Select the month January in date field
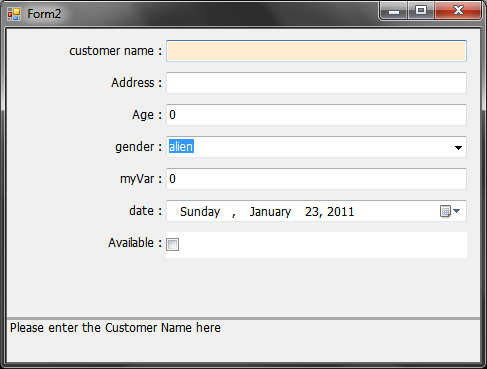This screenshot has width=487, height=369. (x=270, y=212)
